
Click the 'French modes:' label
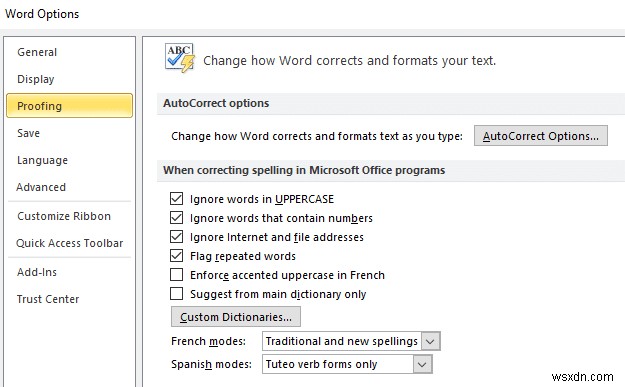pyautogui.click(x=208, y=341)
